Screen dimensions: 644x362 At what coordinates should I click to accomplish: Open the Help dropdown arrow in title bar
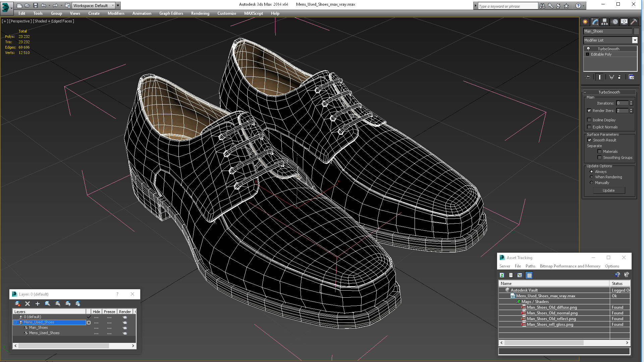coord(584,6)
